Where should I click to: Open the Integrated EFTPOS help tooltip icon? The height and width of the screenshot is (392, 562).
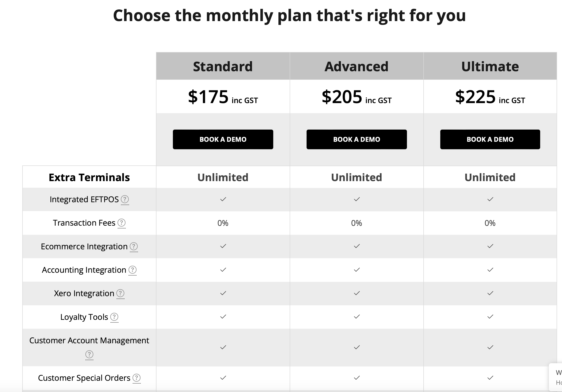pyautogui.click(x=125, y=199)
